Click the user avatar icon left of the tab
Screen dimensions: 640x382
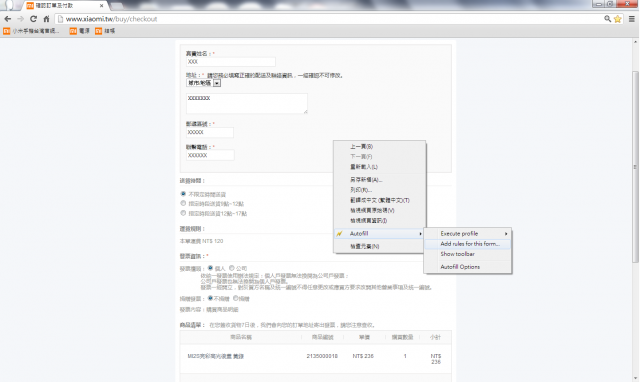pyautogui.click(x=9, y=5)
